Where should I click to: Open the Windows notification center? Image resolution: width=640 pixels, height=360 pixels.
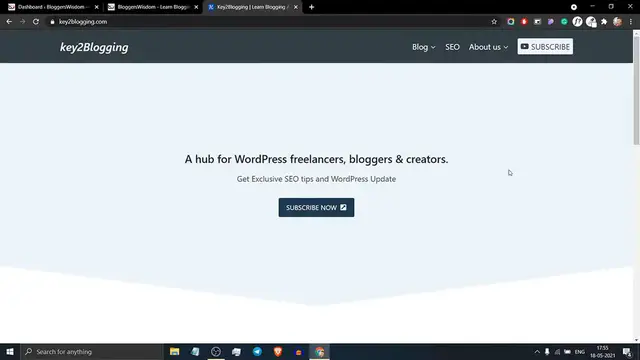click(627, 351)
